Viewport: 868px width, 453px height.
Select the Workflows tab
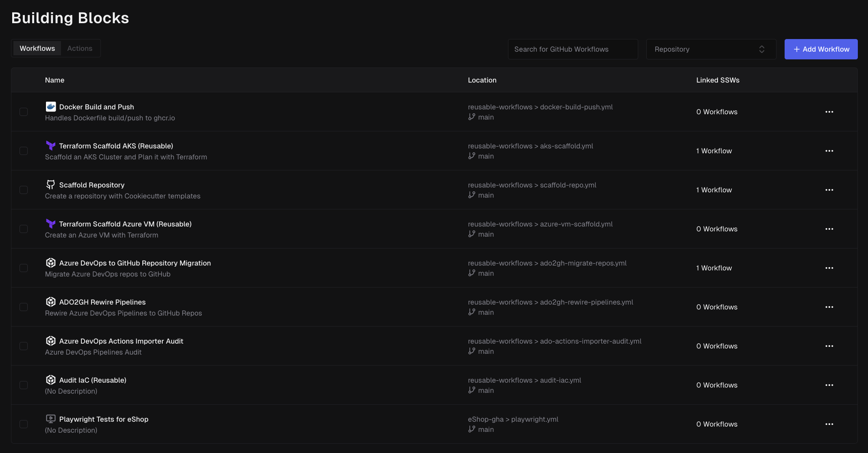[37, 48]
